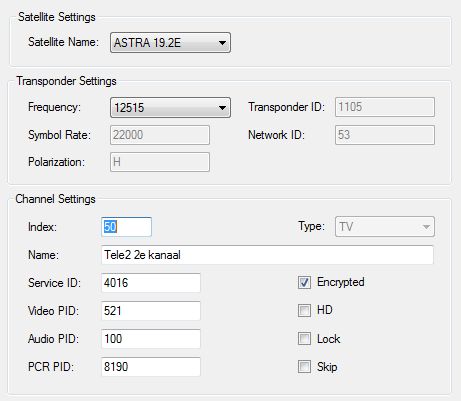The height and width of the screenshot is (401, 461).
Task: Click the Encrypted label text
Action: (x=340, y=282)
